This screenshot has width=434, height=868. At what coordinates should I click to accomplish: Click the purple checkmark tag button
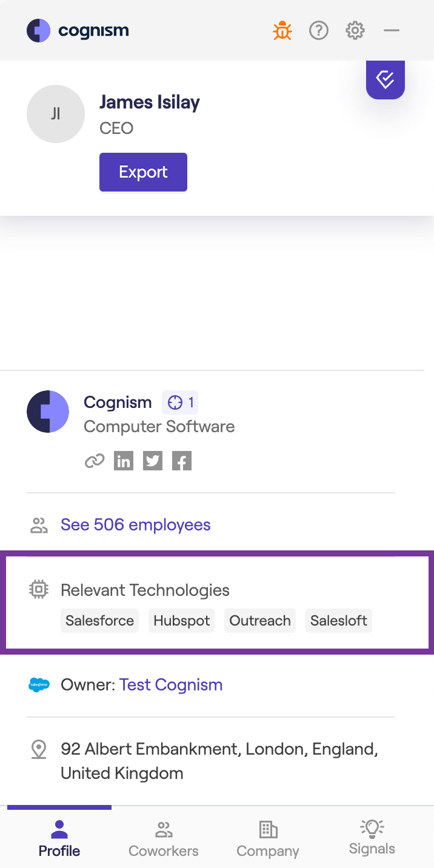point(386,79)
